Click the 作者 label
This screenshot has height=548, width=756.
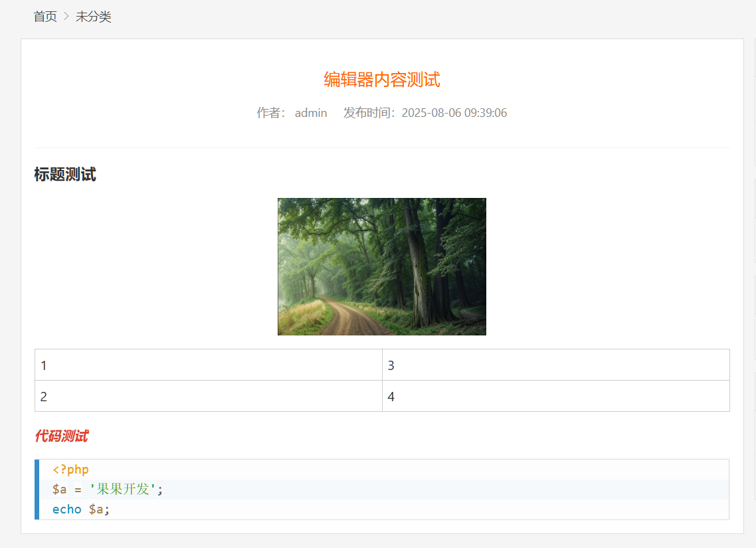[x=271, y=113]
